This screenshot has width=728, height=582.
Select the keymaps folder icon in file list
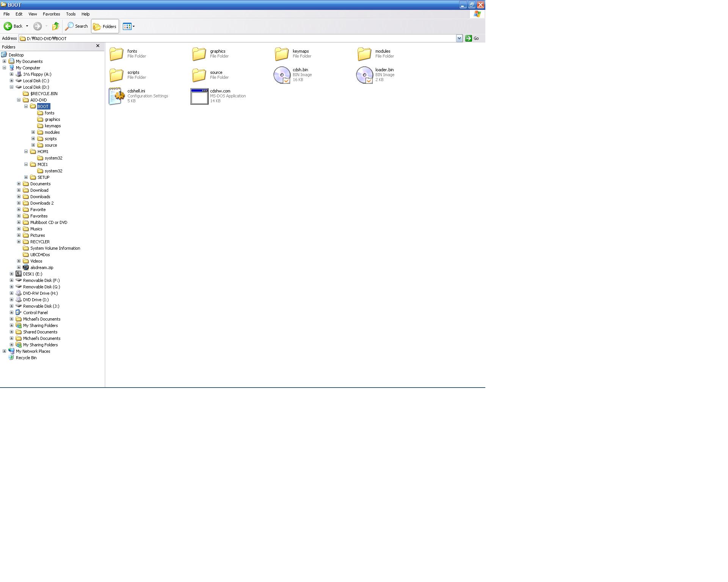(x=282, y=54)
